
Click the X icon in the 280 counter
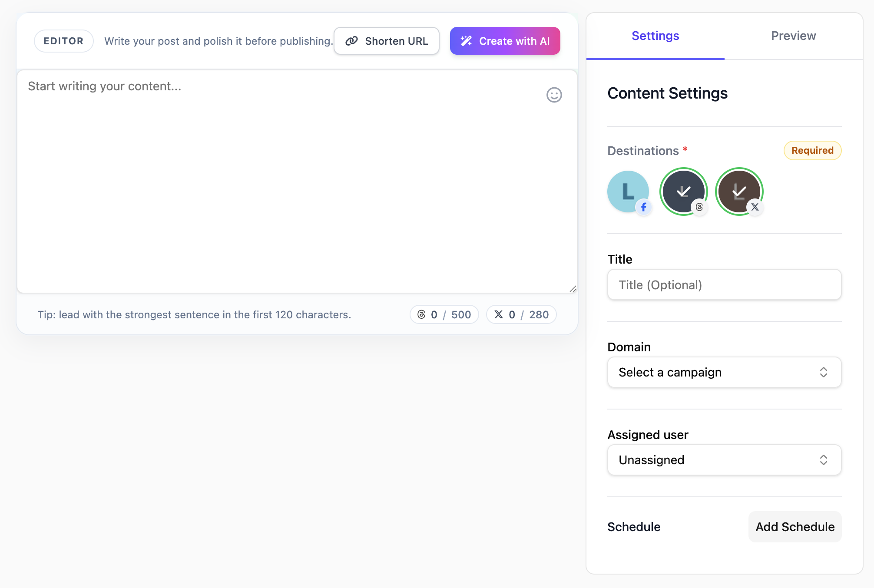pyautogui.click(x=499, y=314)
